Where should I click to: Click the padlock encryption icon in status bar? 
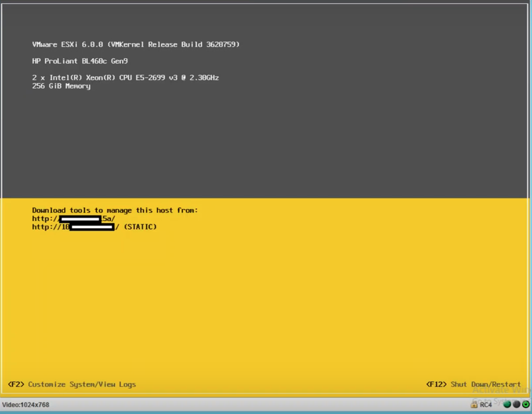[474, 404]
